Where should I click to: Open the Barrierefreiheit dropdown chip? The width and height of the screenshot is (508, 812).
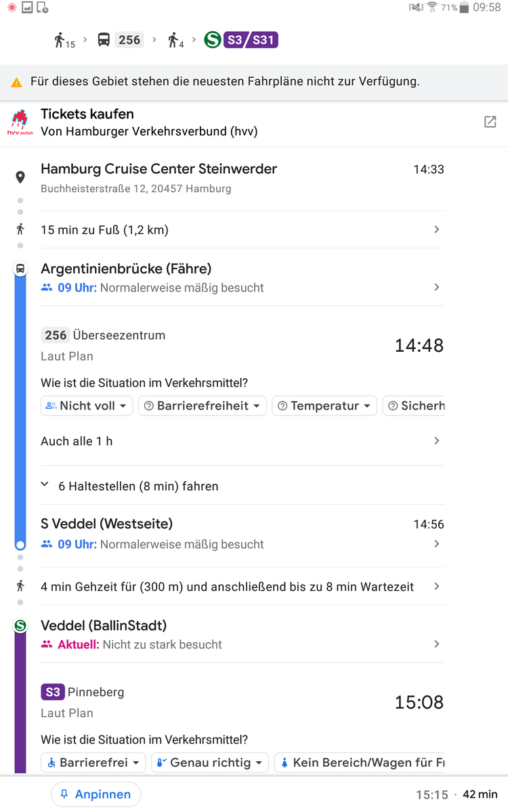[202, 406]
